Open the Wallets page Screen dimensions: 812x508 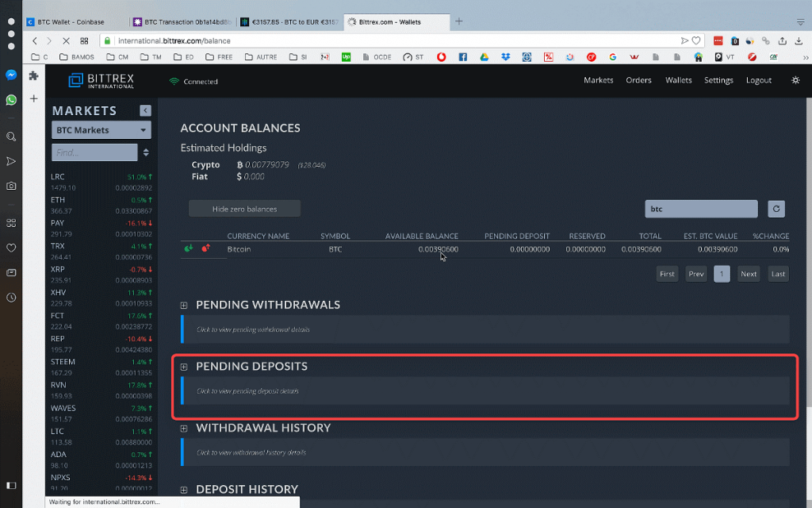click(x=679, y=80)
